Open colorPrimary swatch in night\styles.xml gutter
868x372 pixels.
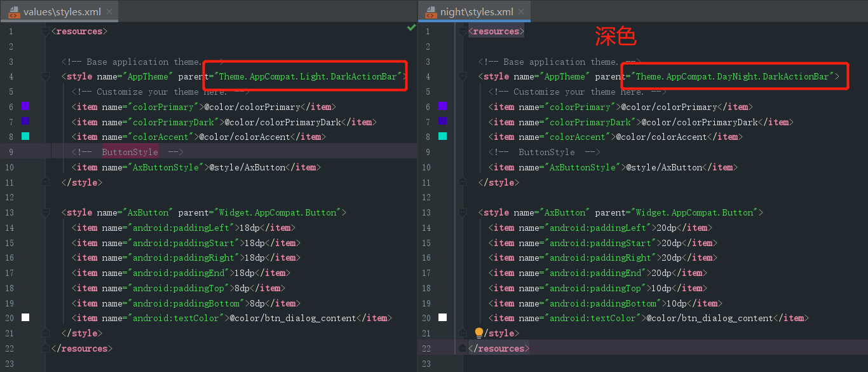[x=442, y=106]
